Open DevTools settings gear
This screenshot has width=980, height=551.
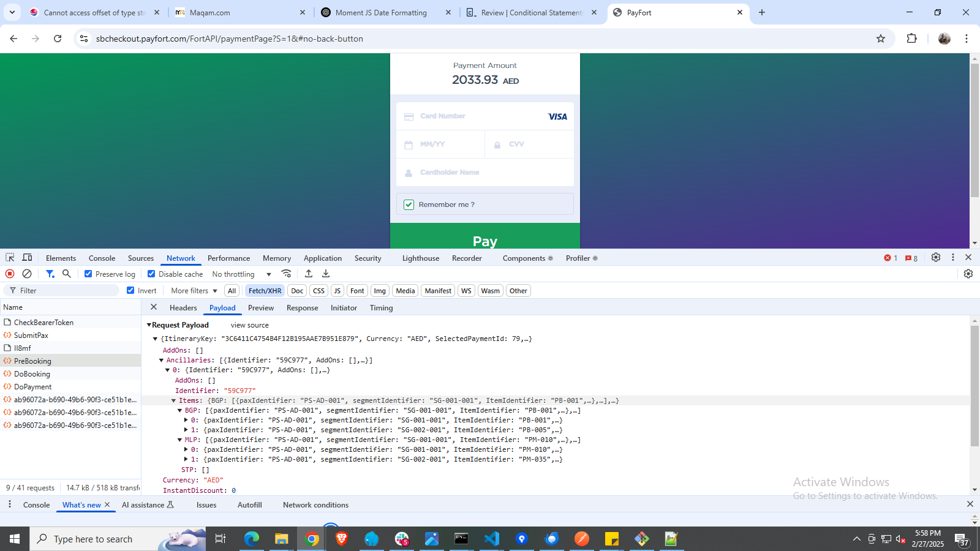(x=936, y=258)
